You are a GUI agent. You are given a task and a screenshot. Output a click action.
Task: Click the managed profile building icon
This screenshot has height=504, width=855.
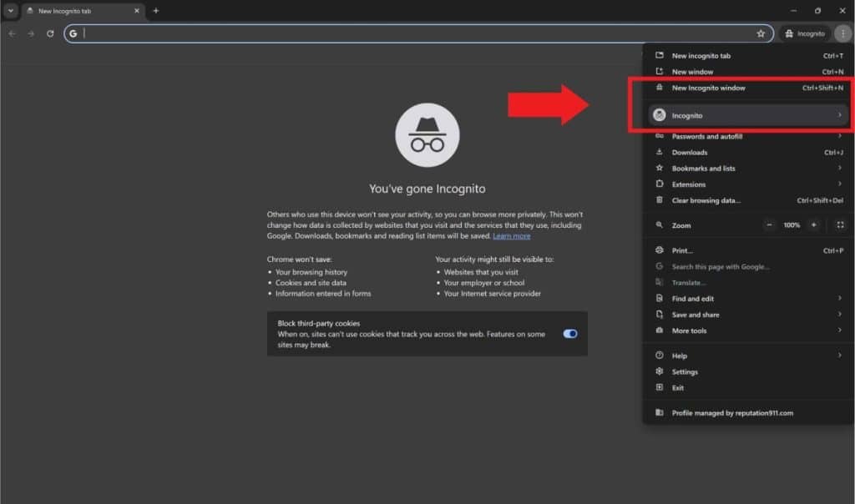[x=660, y=412]
